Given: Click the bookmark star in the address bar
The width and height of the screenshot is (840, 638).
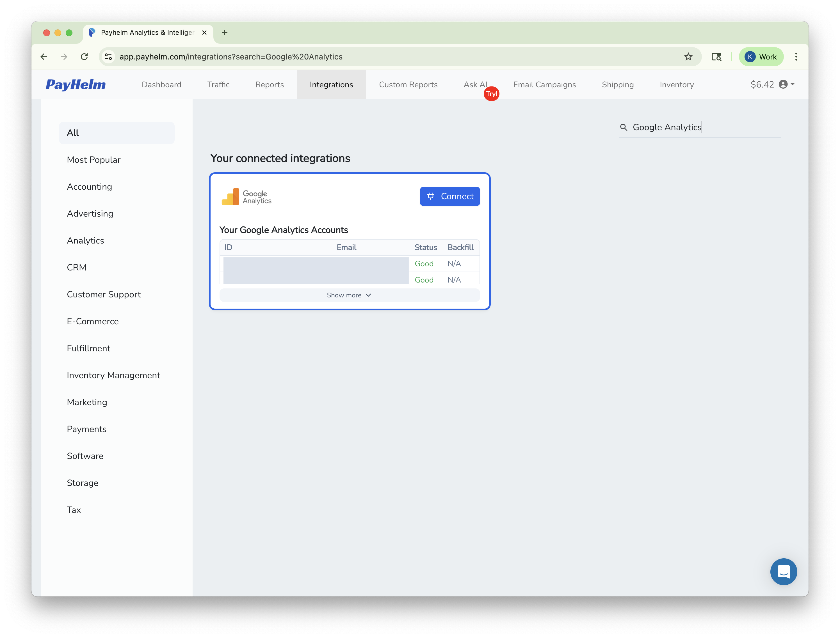Looking at the screenshot, I should [x=688, y=57].
